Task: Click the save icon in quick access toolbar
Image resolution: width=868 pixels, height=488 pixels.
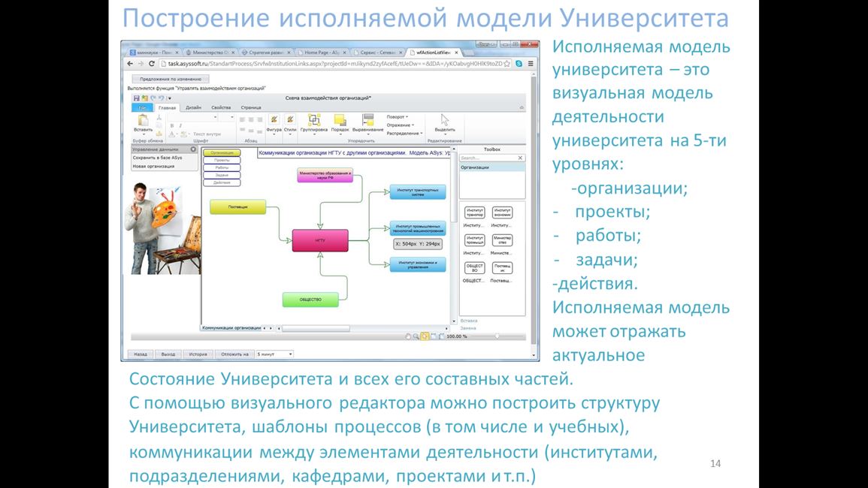Action: 137,98
